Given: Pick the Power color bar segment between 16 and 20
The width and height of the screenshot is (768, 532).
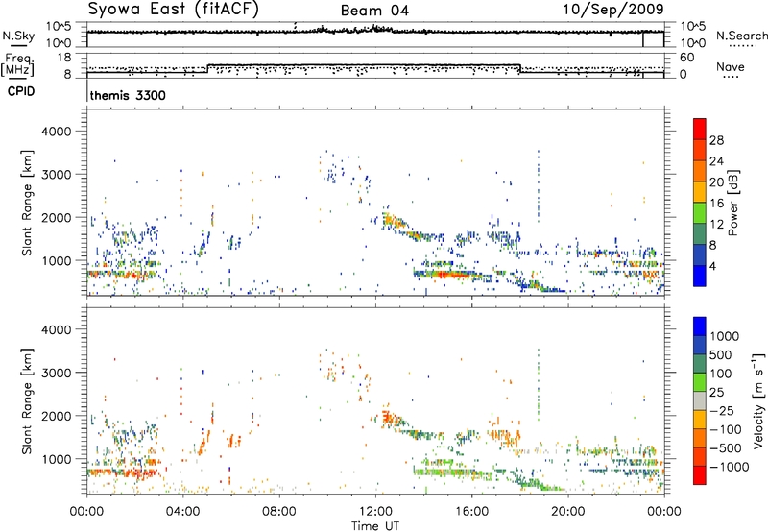Looking at the screenshot, I should pyautogui.click(x=700, y=192).
